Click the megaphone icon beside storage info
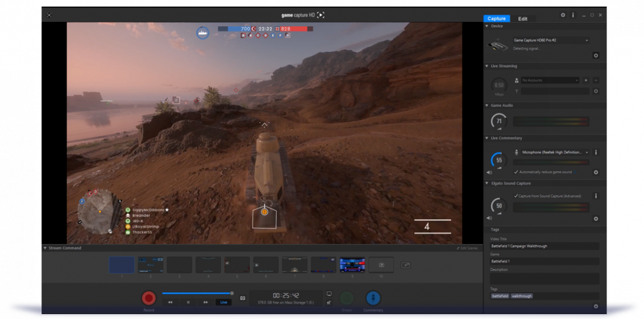Image resolution: width=644 pixels, height=319 pixels. coord(329,303)
